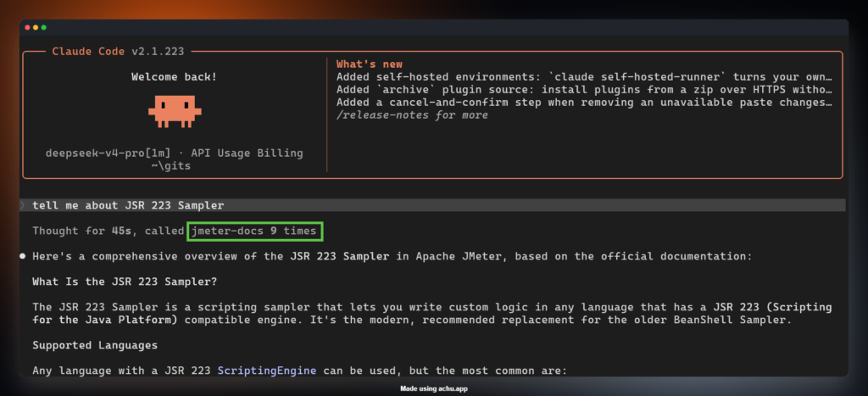Click the white bullet before the response

pos(23,256)
